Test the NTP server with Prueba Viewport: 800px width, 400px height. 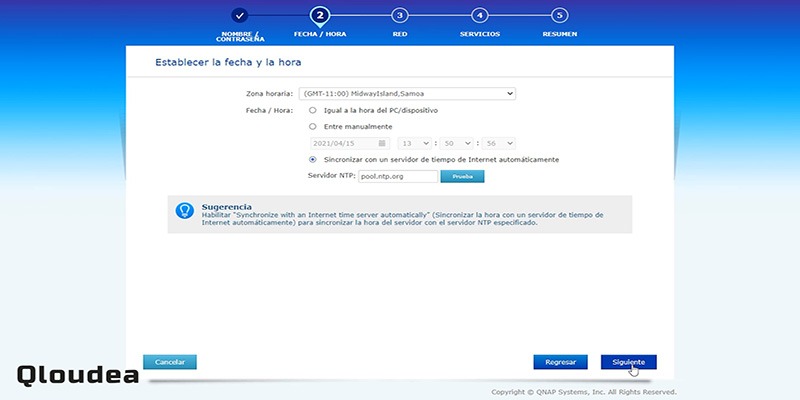click(462, 177)
